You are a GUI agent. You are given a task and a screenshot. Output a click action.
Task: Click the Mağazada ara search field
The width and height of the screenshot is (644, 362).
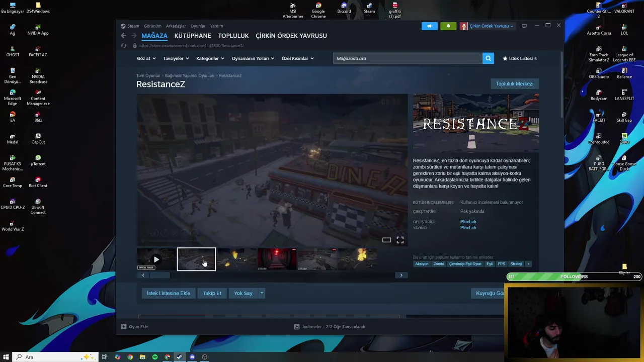tap(408, 58)
